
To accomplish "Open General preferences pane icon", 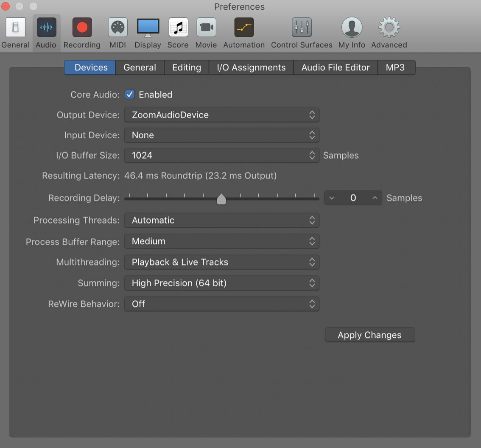I will pos(15,27).
